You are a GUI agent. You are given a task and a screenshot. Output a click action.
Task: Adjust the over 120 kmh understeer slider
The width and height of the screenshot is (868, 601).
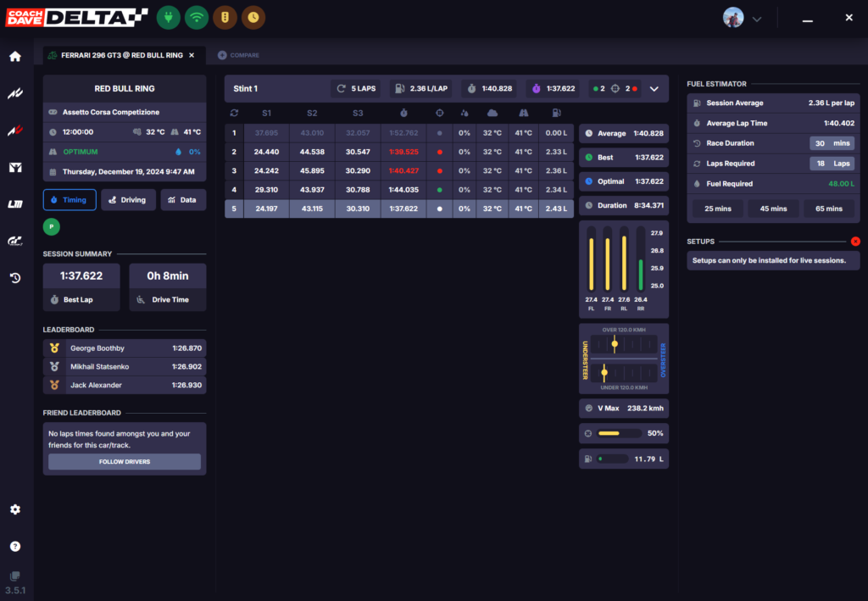point(615,343)
